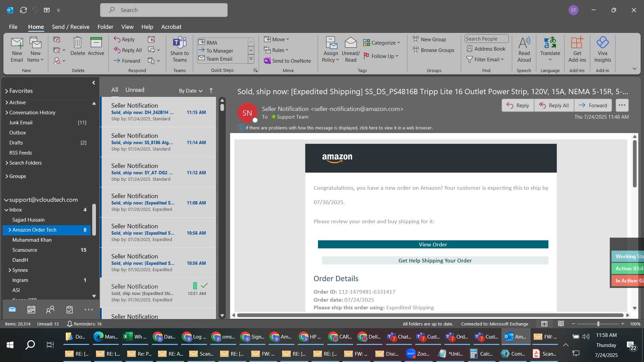Click the Delete trash icon
The height and width of the screenshot is (362, 644).
point(77,46)
